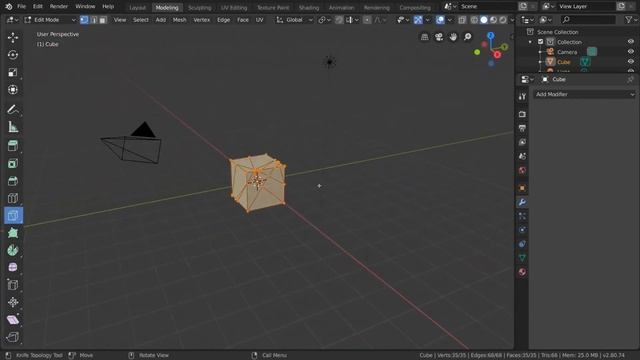640x360 pixels.
Task: Select the Inset Faces tool
Action: (13, 163)
